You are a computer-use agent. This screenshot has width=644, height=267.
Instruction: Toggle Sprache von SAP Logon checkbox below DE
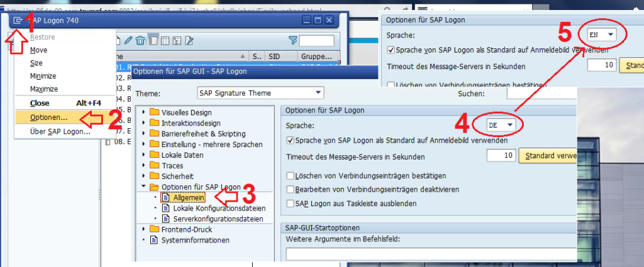(291, 141)
